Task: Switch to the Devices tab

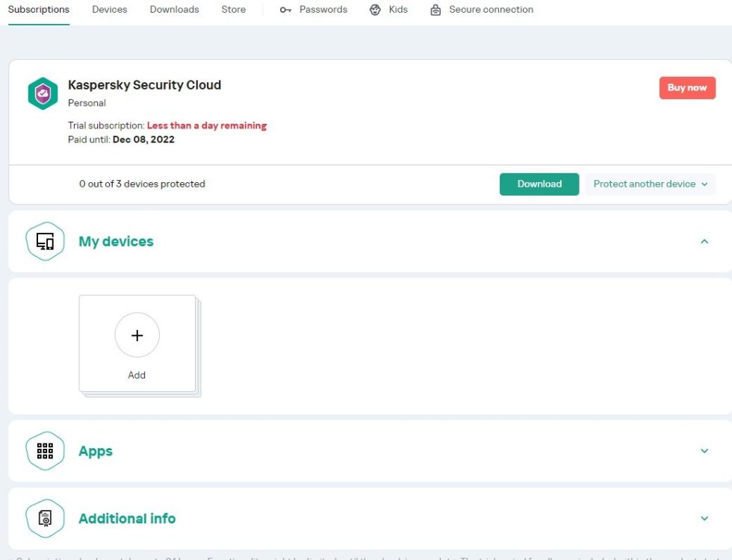Action: click(x=109, y=9)
